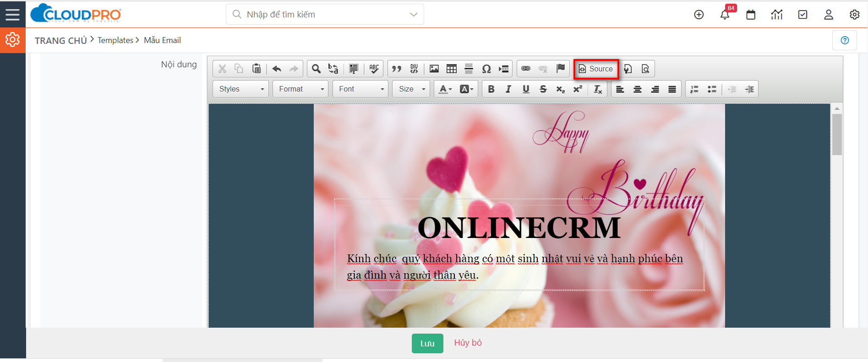Insert a horizontal line

pyautogui.click(x=469, y=69)
